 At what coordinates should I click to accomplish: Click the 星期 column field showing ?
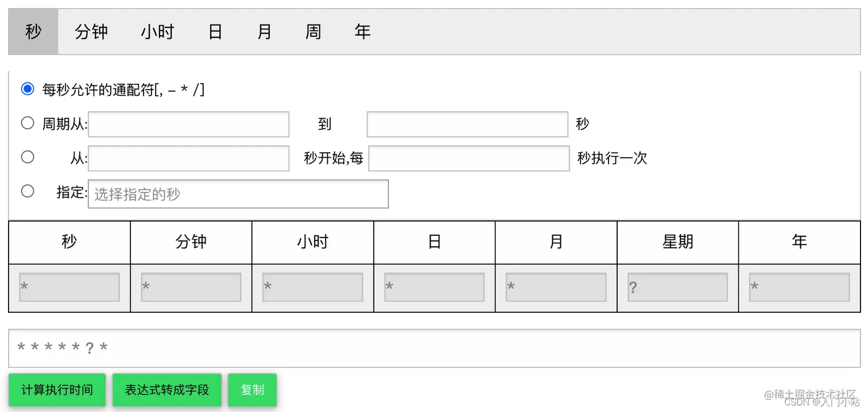(677, 287)
